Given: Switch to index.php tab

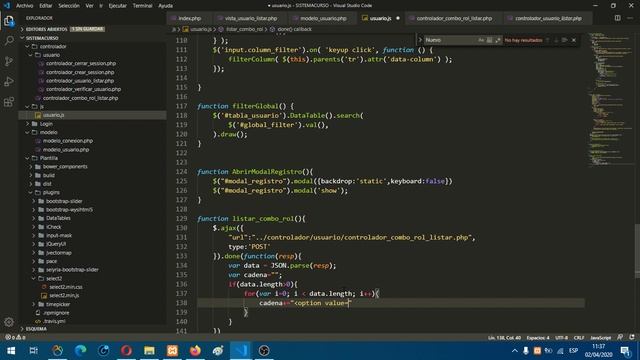Looking at the screenshot, I should click(189, 18).
